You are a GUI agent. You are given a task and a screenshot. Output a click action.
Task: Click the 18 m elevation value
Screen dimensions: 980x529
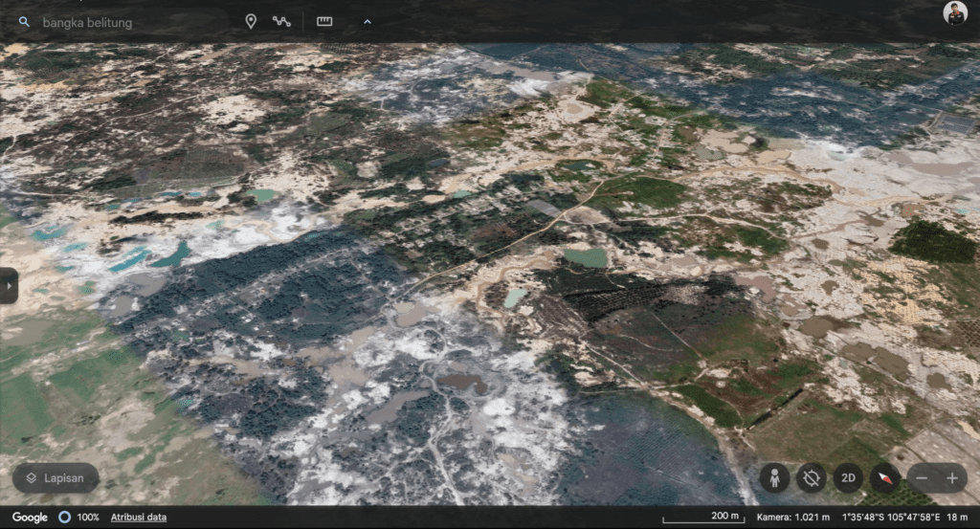957,518
